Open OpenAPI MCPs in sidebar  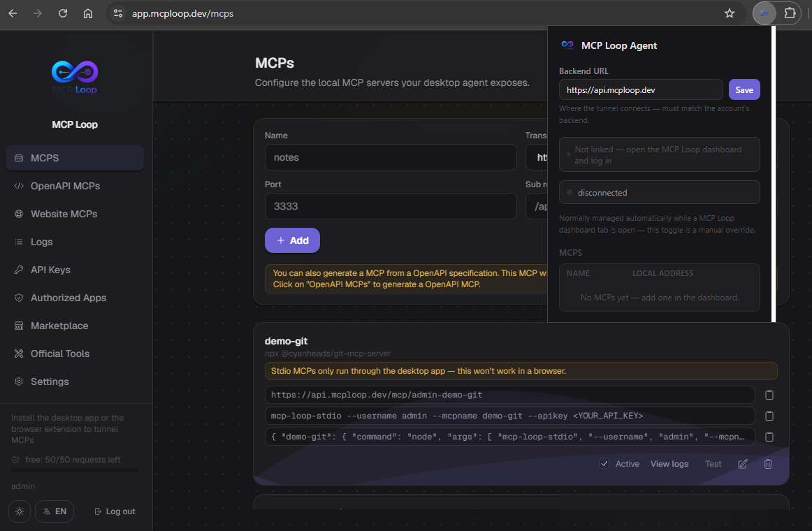click(x=75, y=186)
